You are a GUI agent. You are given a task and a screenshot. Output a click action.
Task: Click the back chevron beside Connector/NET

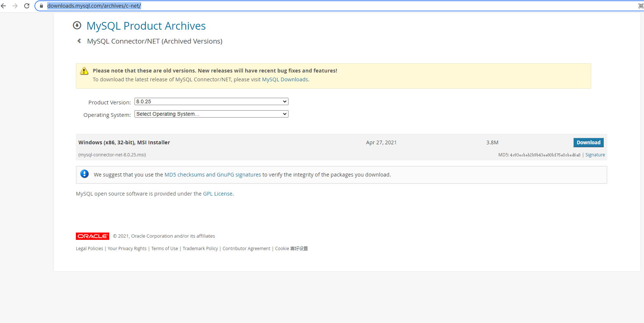79,41
